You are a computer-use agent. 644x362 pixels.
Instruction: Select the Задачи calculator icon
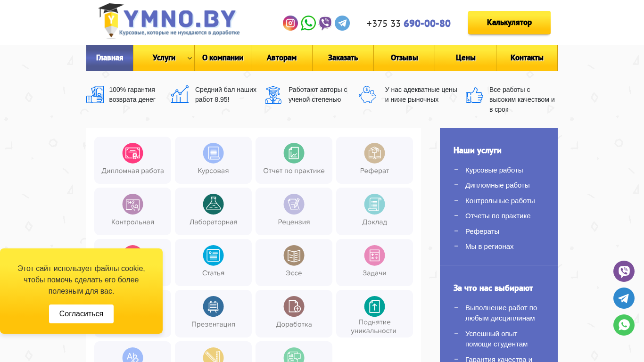point(375,255)
